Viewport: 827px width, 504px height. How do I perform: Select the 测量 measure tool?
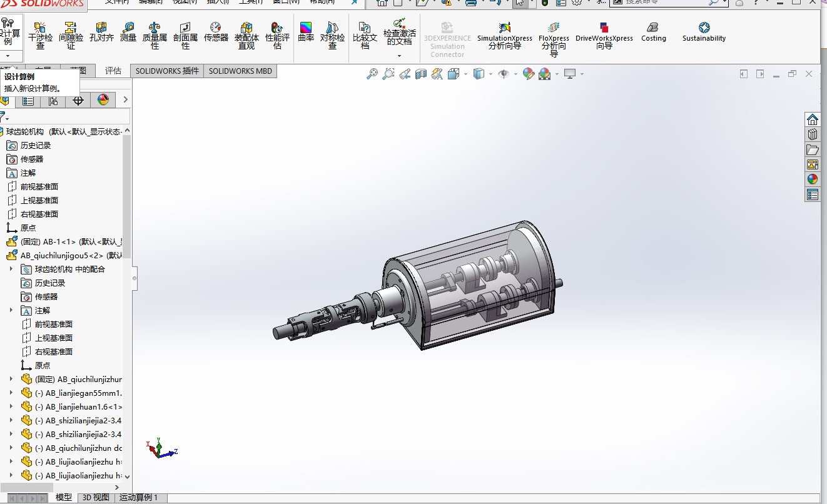point(128,32)
